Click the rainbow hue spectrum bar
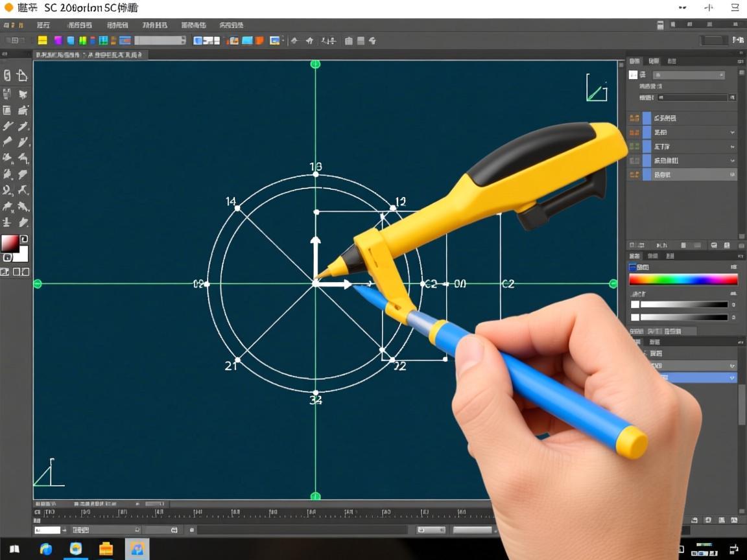 [x=683, y=280]
